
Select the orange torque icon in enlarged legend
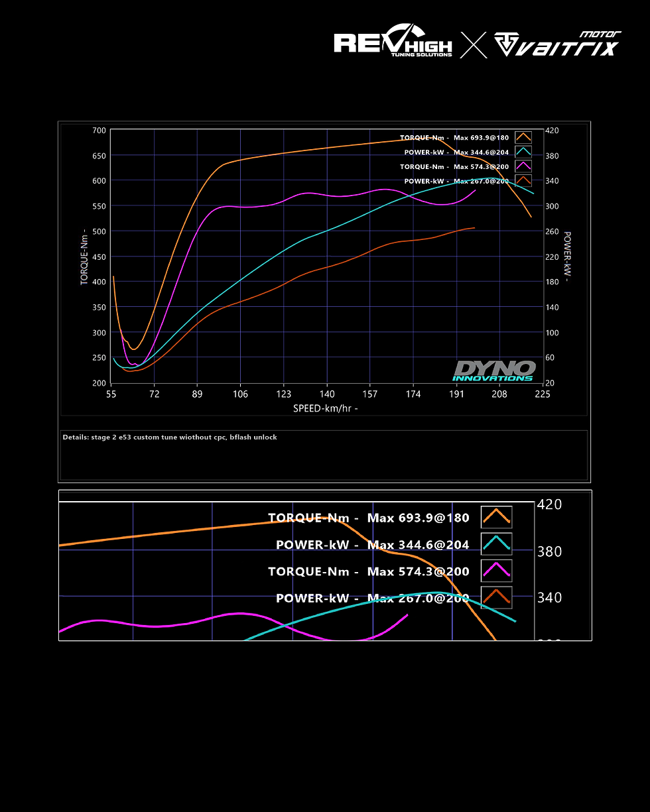click(x=496, y=517)
